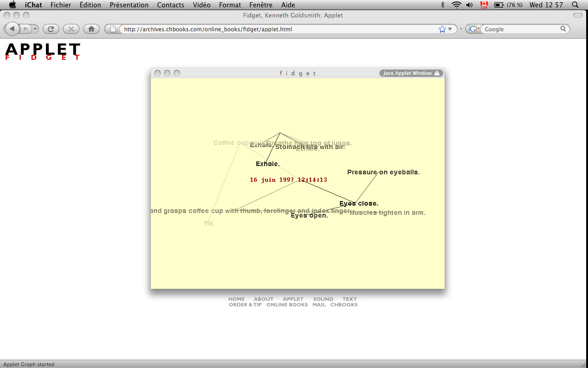Click the Wed 12 57 clock
588x368 pixels.
(x=546, y=5)
